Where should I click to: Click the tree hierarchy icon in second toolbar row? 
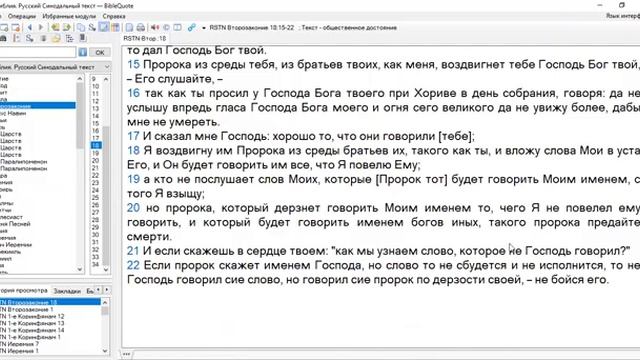(x=69, y=38)
